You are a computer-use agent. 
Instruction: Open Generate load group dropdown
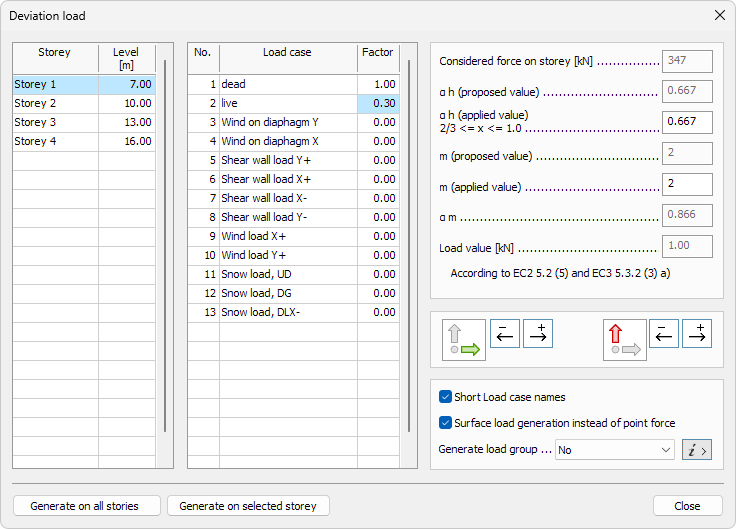(614, 450)
